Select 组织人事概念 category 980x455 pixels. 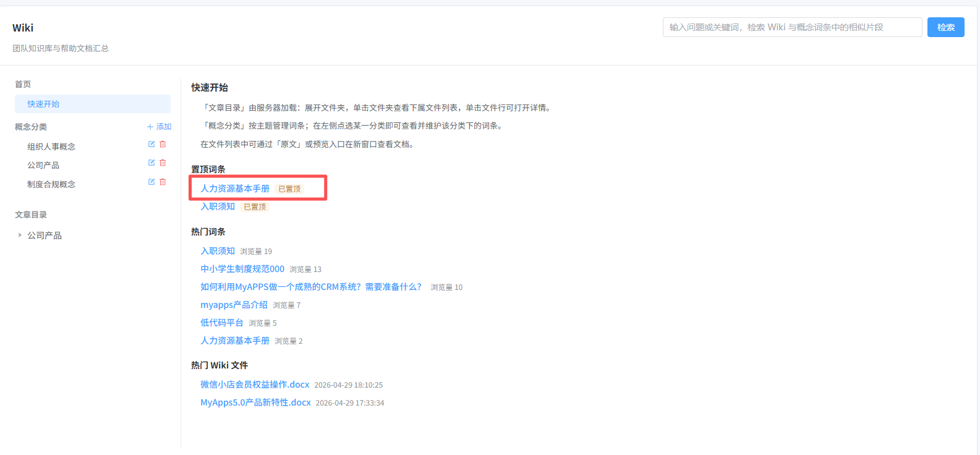(x=51, y=147)
